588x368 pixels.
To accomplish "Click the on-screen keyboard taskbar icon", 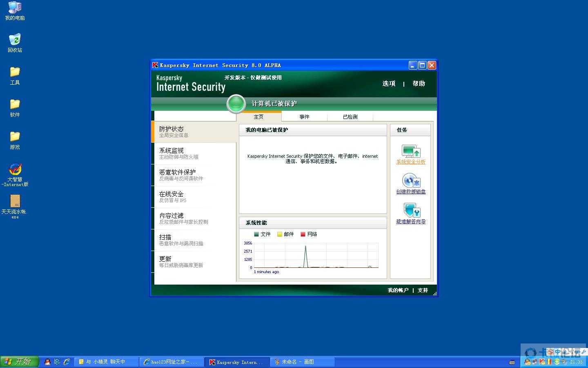I will 512,362.
